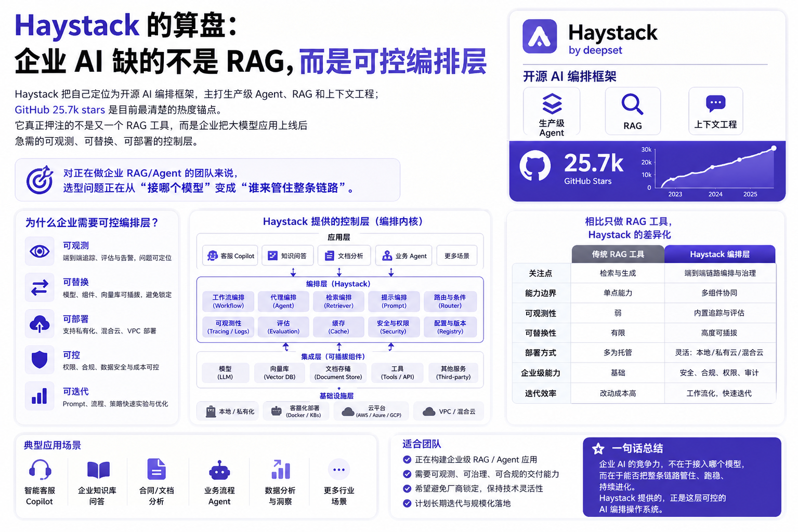Screen dimensions: 798x532
Task: Select the 传统 RAG 工具 column header
Action: click(x=618, y=254)
